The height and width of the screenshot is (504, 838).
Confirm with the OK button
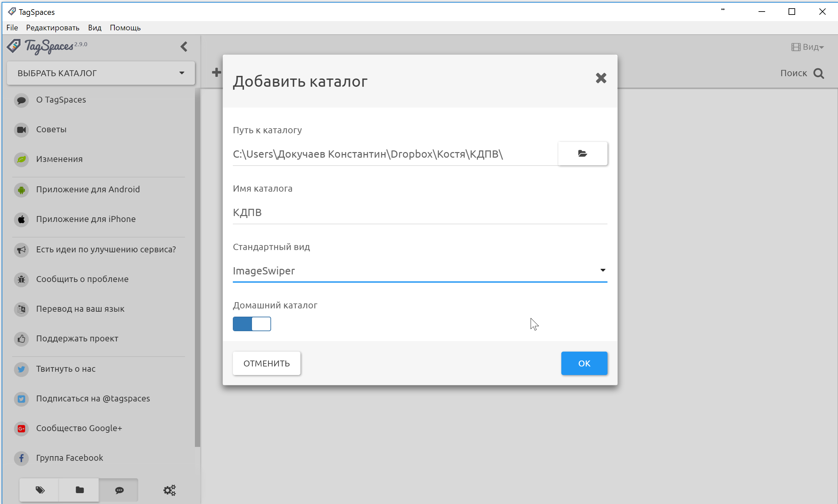584,363
